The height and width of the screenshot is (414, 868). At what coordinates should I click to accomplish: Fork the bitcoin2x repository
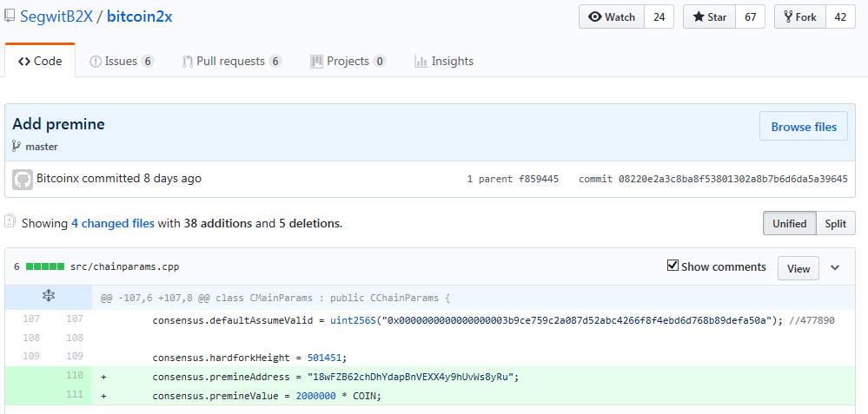pyautogui.click(x=800, y=16)
